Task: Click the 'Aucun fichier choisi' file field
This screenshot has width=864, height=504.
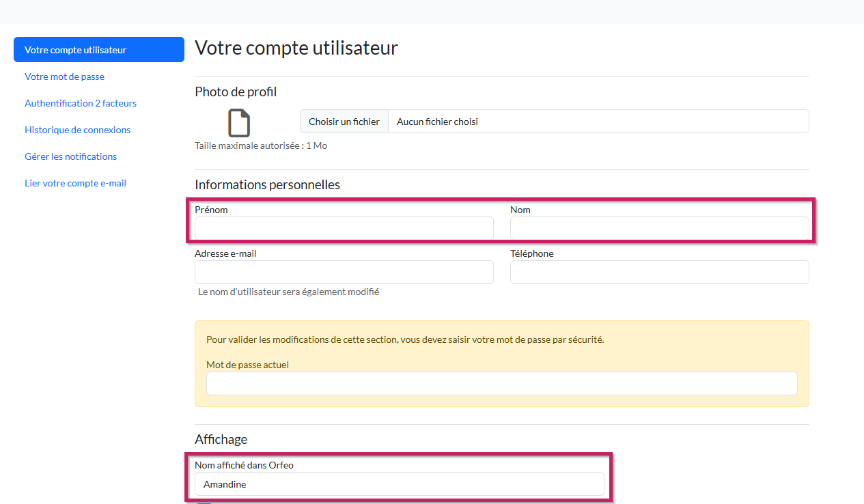Action: [x=598, y=122]
